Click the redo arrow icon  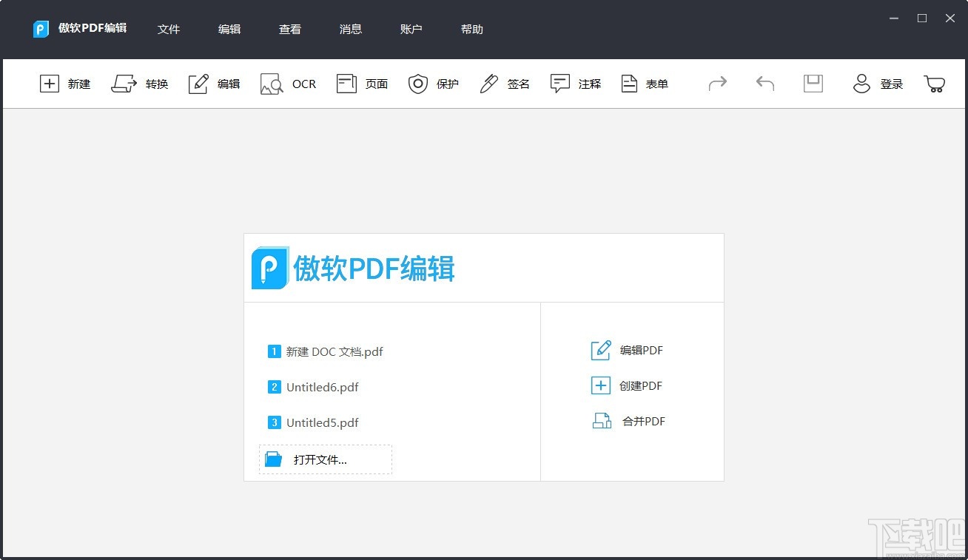tap(717, 84)
